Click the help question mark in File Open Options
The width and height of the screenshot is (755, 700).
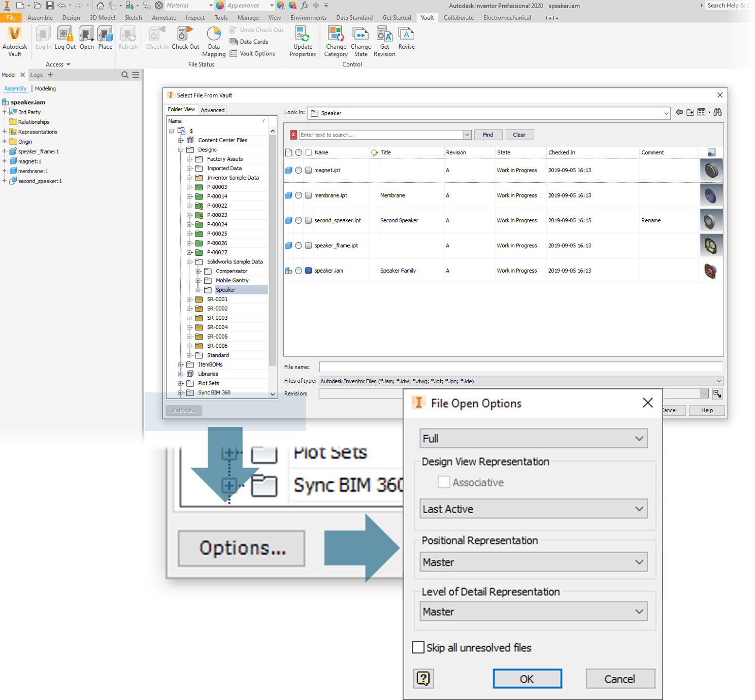click(x=423, y=678)
